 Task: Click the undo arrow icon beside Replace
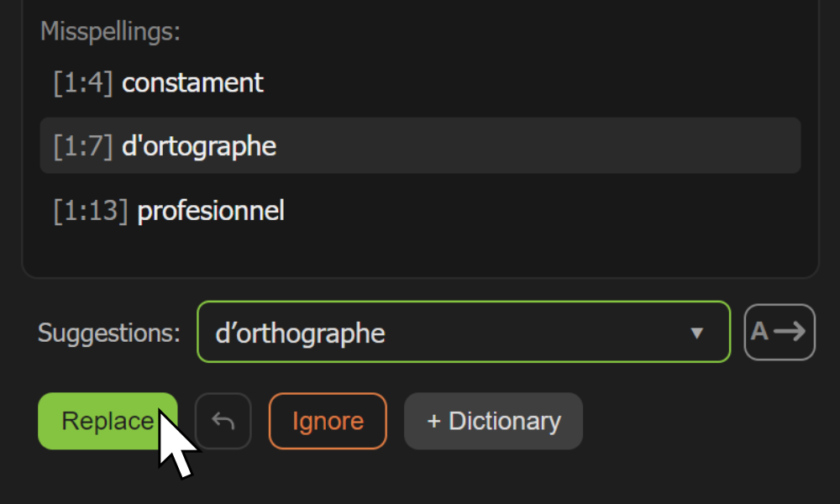point(223,421)
